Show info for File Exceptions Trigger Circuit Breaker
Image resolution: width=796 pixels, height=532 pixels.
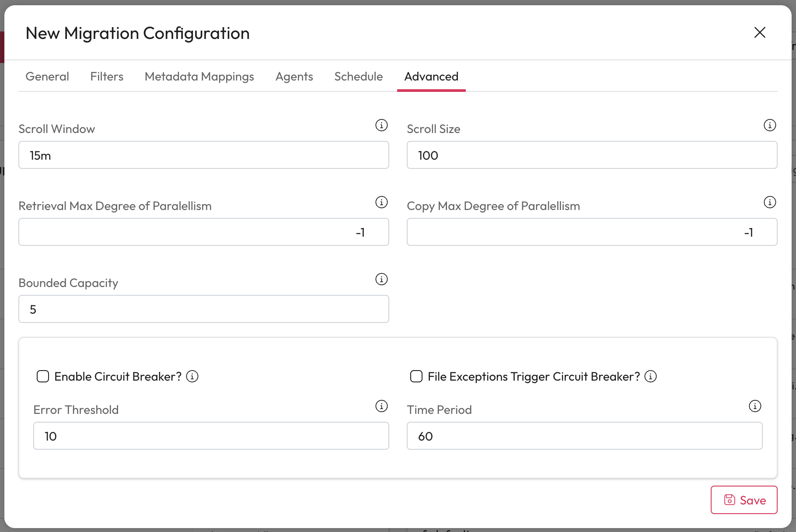pyautogui.click(x=651, y=376)
